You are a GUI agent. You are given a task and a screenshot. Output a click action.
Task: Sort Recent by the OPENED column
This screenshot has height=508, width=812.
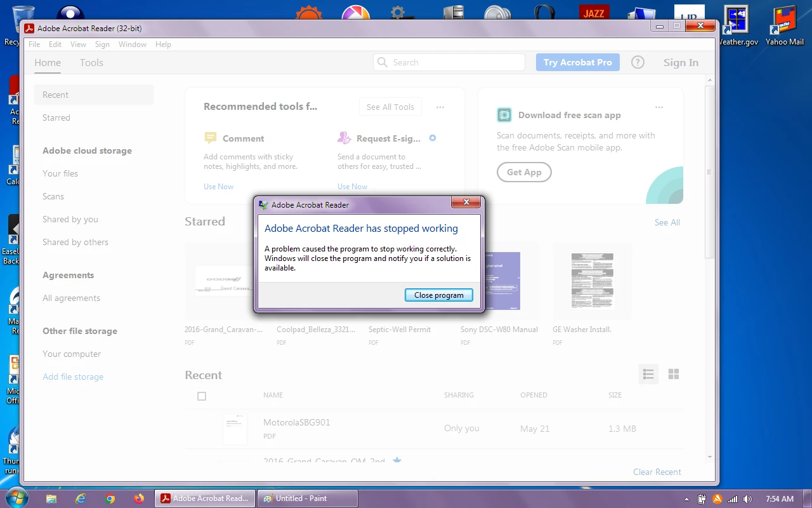tap(534, 395)
